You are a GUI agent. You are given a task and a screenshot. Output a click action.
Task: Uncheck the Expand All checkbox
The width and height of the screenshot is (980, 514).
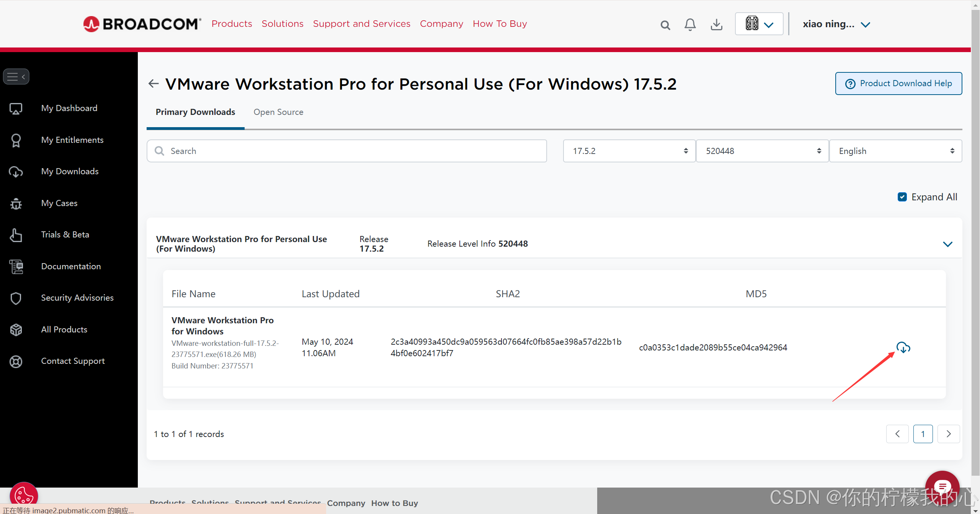(x=902, y=197)
